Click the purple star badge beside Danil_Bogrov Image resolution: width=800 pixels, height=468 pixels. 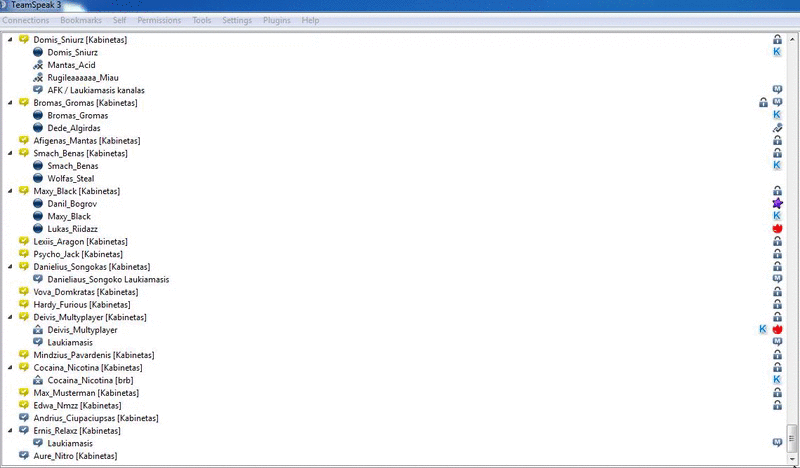point(777,203)
